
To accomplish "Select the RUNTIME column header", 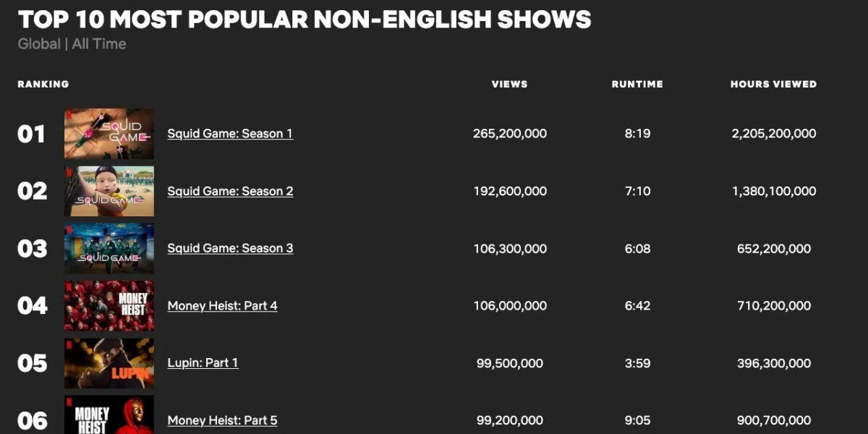I will pos(637,84).
